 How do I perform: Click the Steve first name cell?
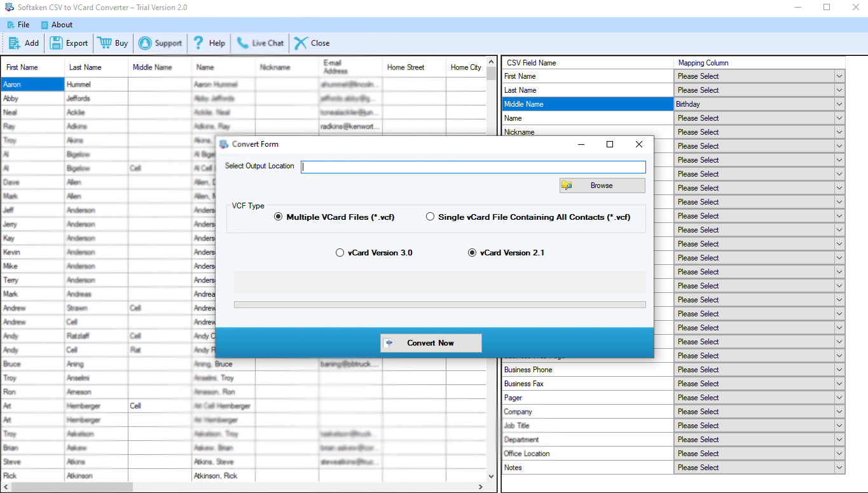coord(32,462)
